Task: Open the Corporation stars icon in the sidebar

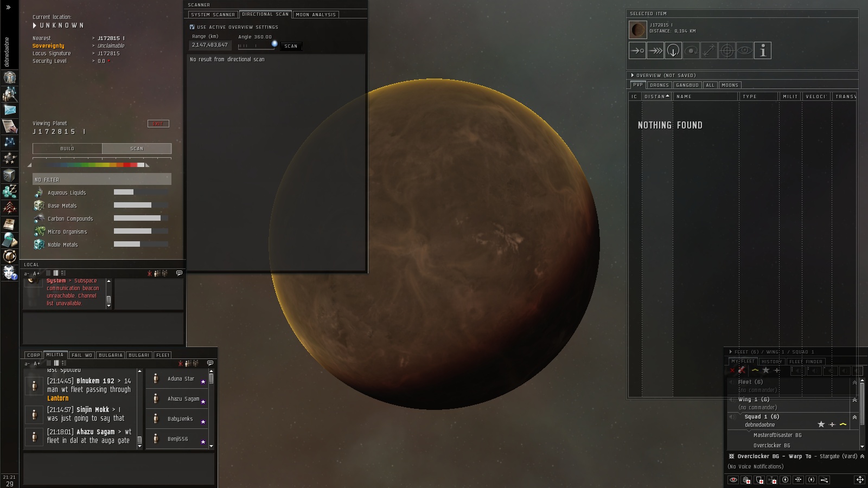Action: click(10, 158)
